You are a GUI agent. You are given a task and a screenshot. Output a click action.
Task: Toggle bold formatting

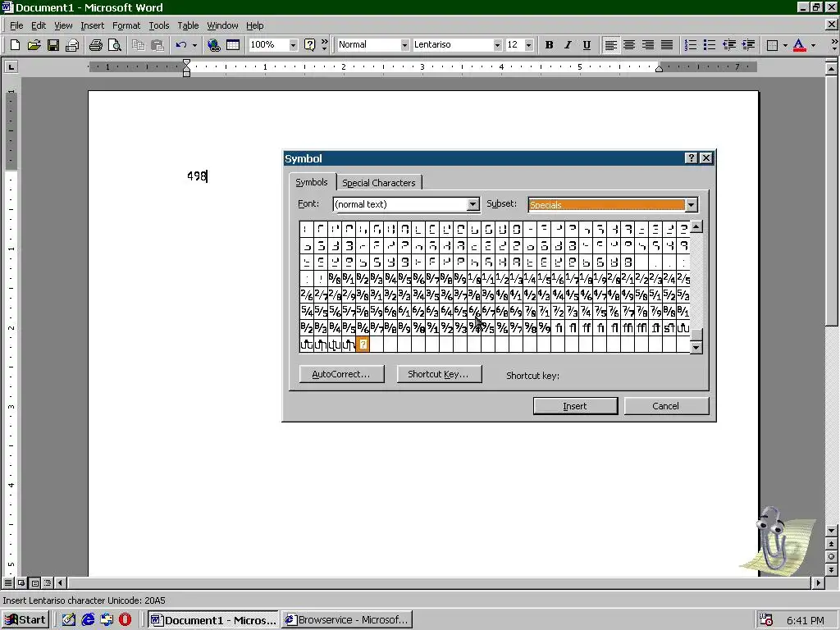pos(549,45)
